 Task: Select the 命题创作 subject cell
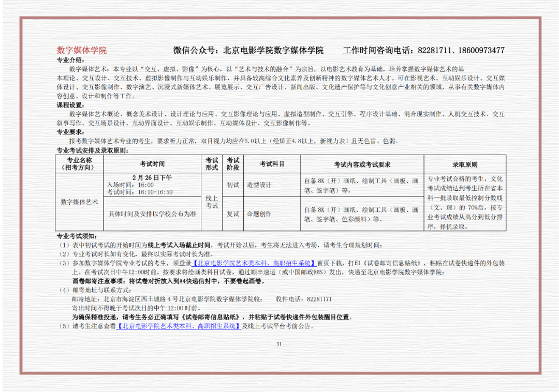tap(272, 214)
